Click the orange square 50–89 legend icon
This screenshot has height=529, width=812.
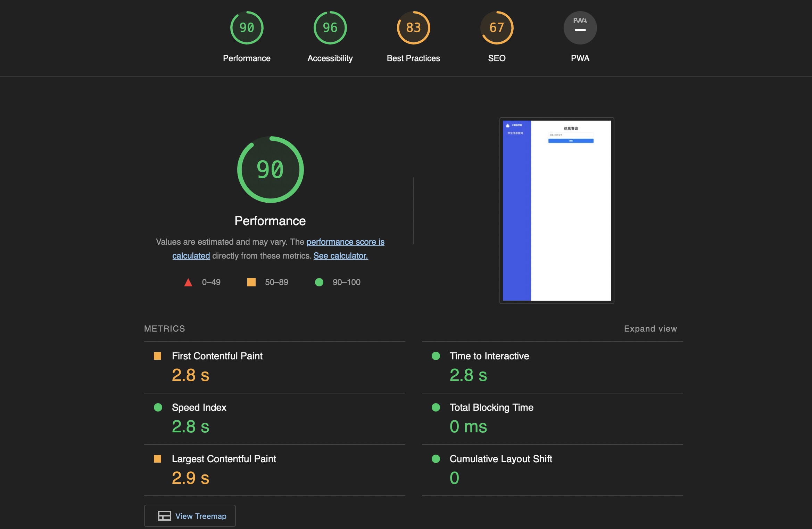pyautogui.click(x=251, y=282)
